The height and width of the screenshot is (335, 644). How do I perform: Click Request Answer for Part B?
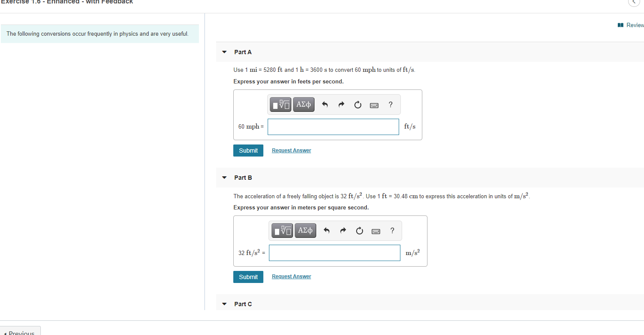click(x=291, y=276)
